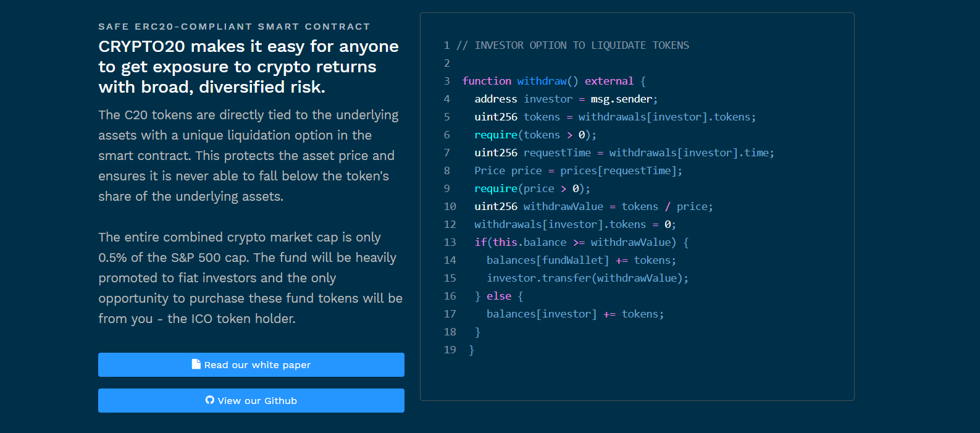Click code line 'investor.transfer(withdrawValue);'

[587, 278]
